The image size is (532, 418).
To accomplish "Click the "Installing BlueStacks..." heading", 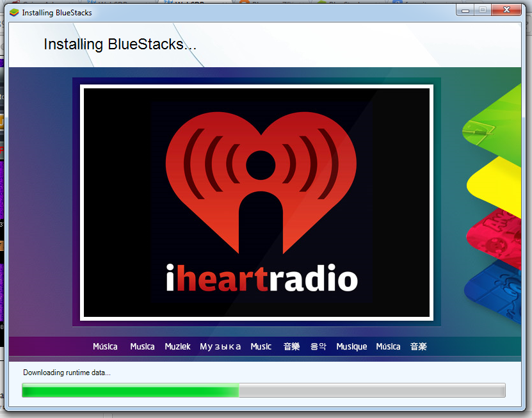I will 120,44.
